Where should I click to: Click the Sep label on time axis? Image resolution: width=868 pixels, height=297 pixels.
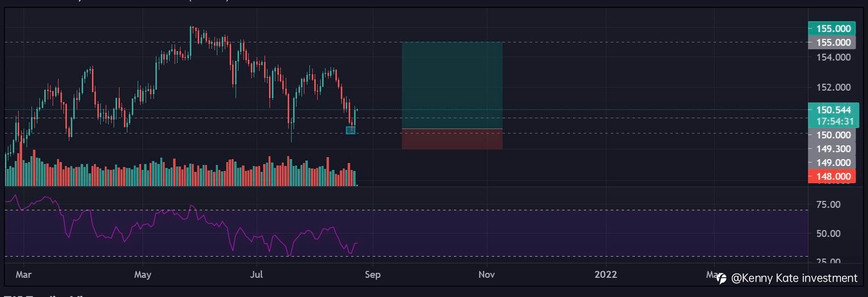click(x=372, y=274)
